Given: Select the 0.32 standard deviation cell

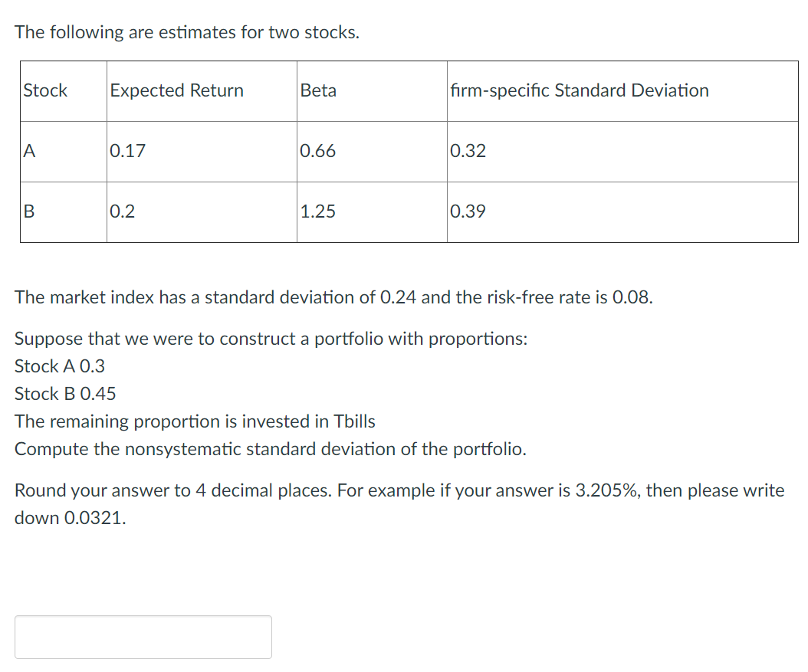Looking at the screenshot, I should (468, 151).
